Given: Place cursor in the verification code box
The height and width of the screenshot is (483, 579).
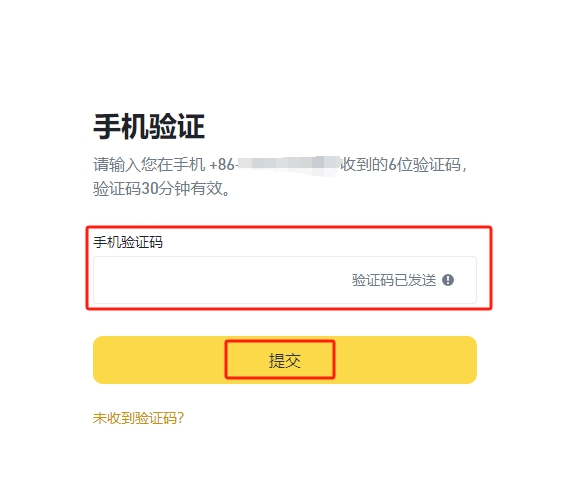Looking at the screenshot, I should pyautogui.click(x=285, y=280).
